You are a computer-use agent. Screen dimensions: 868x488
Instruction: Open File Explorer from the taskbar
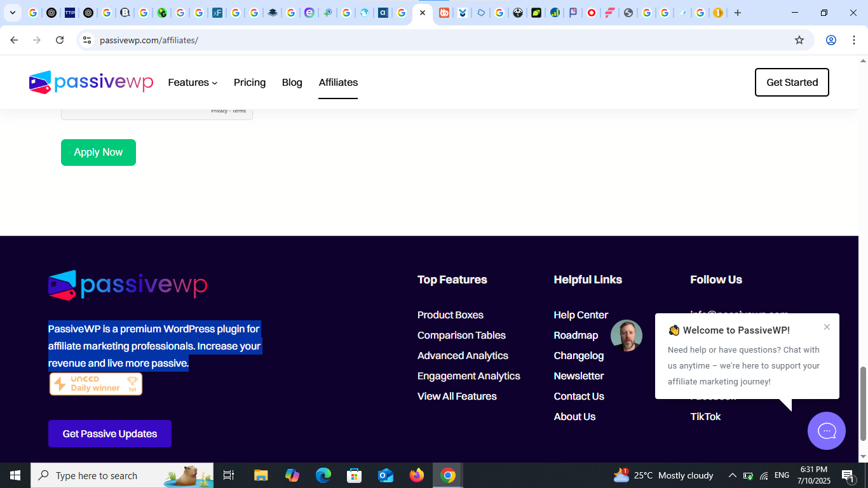261,475
